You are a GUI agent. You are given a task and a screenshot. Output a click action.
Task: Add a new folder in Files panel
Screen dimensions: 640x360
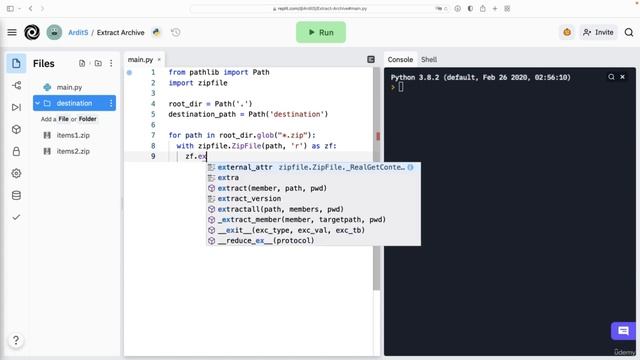point(98,63)
